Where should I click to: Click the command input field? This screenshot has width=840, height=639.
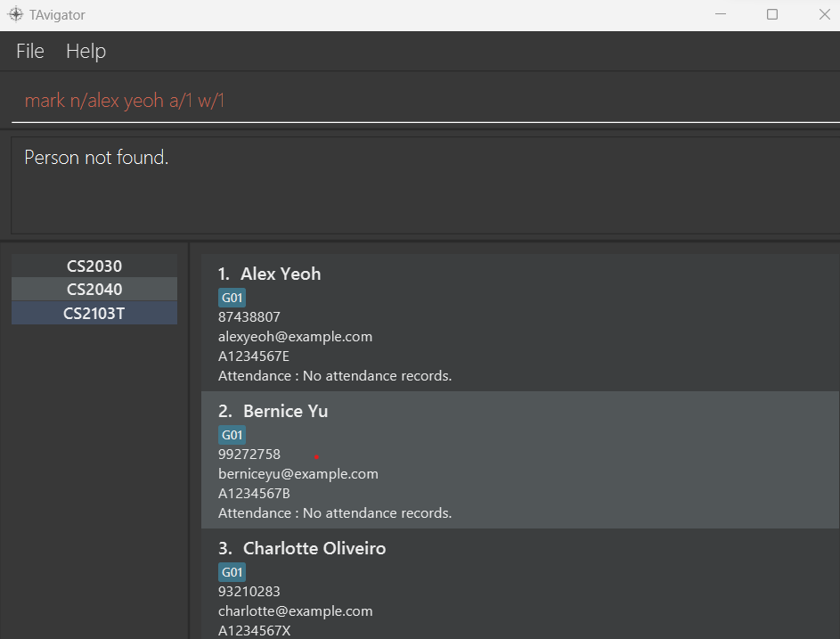coord(426,101)
